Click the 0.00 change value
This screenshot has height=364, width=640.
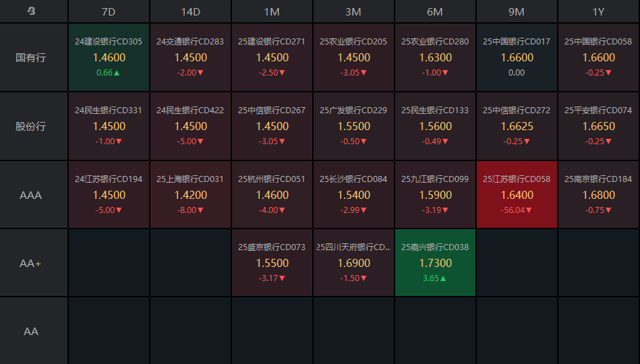[x=517, y=73]
